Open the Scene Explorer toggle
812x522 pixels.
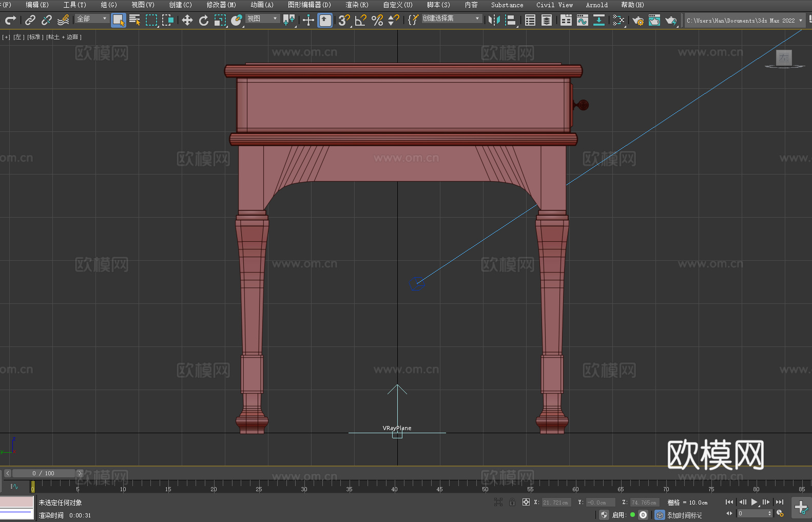click(530, 20)
